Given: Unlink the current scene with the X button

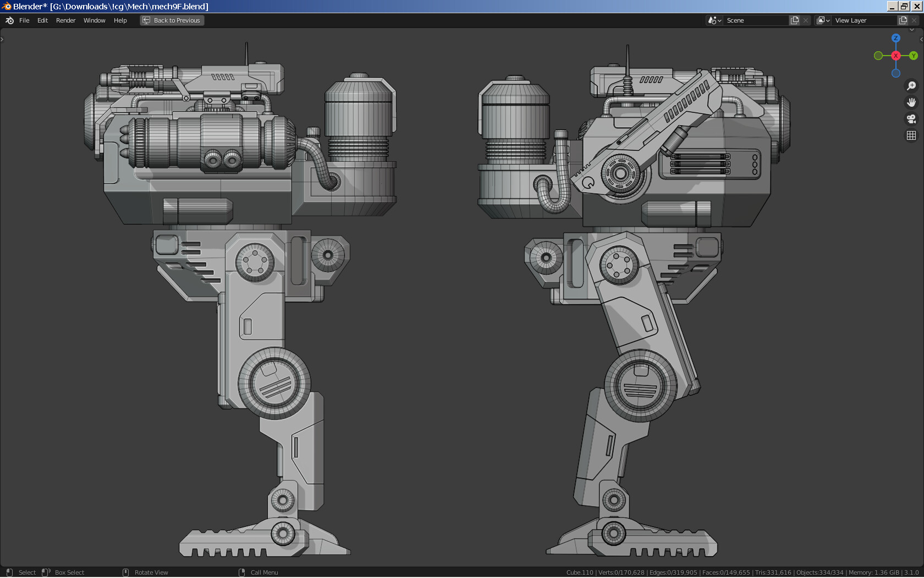Looking at the screenshot, I should click(806, 20).
